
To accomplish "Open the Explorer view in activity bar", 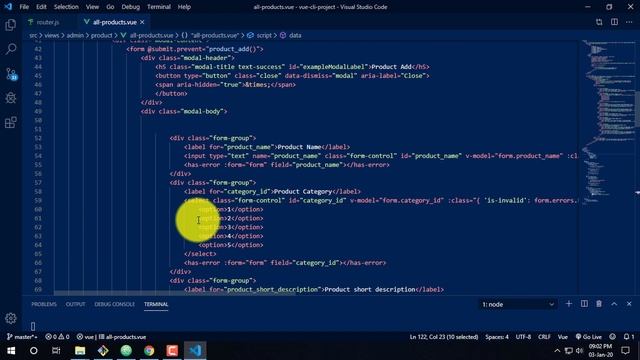I will click(11, 25).
